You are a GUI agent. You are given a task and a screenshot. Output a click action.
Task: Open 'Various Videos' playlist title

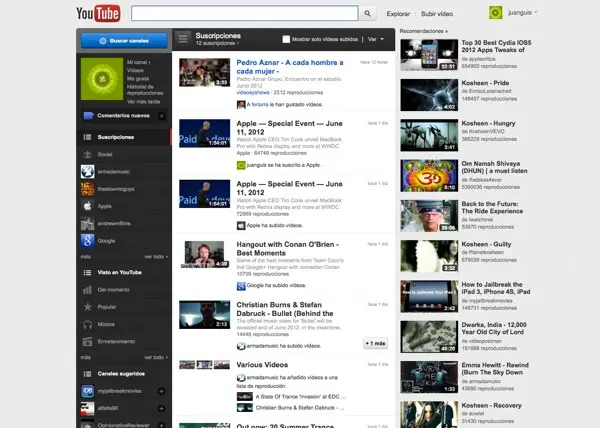[262, 365]
